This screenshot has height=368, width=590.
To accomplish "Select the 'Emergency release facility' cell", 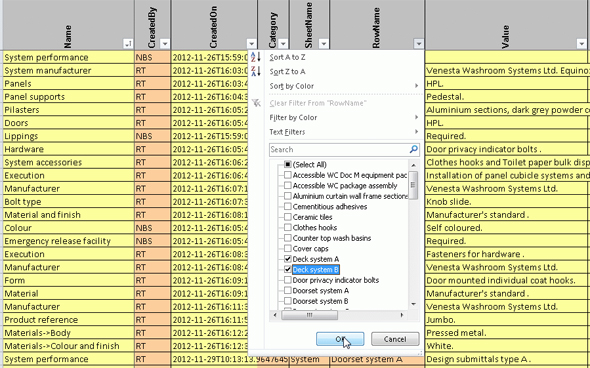I will point(68,241).
